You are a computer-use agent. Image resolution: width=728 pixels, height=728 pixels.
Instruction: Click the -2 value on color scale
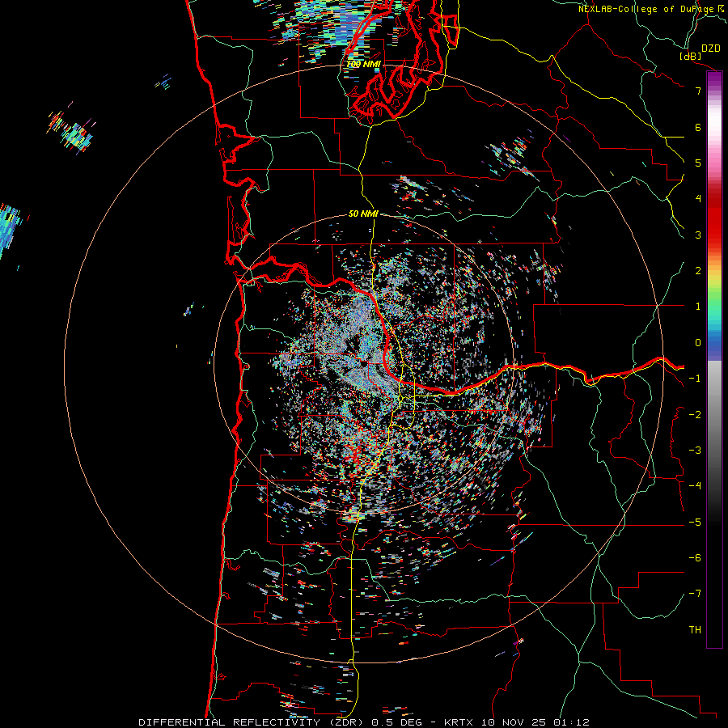point(695,415)
